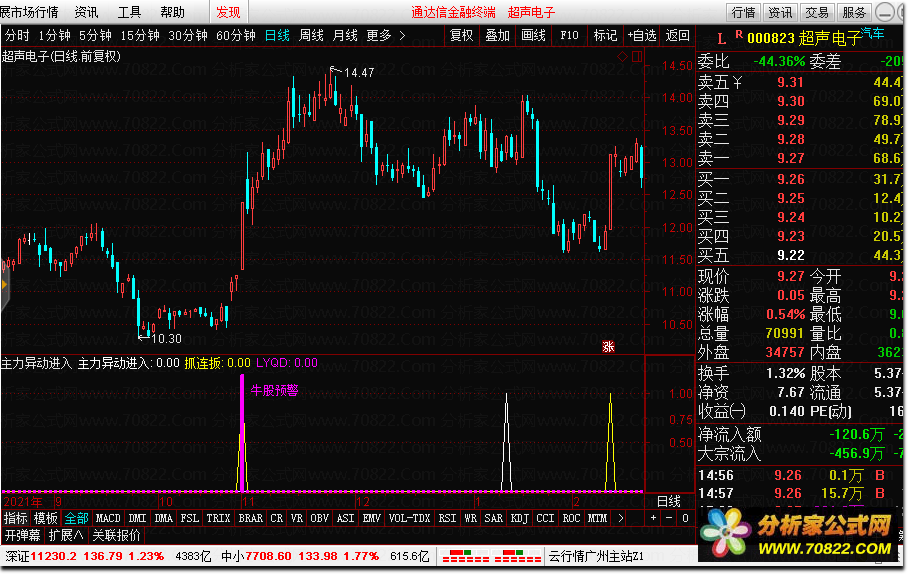Click the 日线 period label under the indicator pane
Viewport: 909px width, 574px height.
click(x=668, y=501)
